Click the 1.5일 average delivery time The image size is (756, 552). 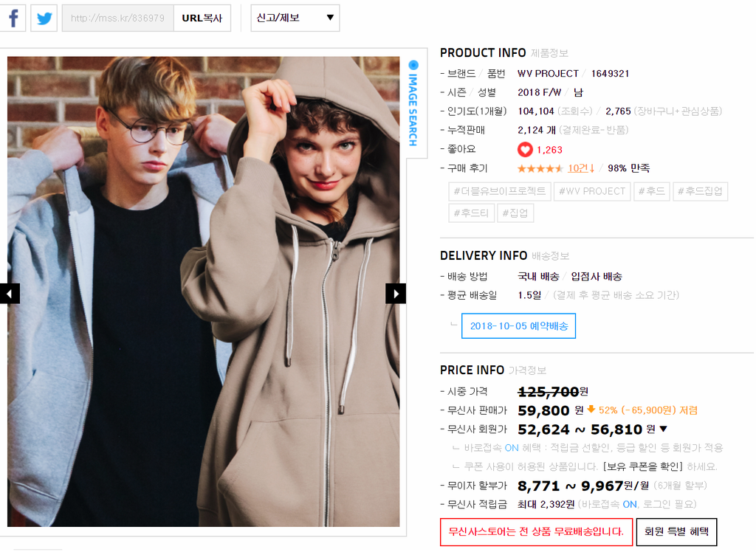point(529,295)
